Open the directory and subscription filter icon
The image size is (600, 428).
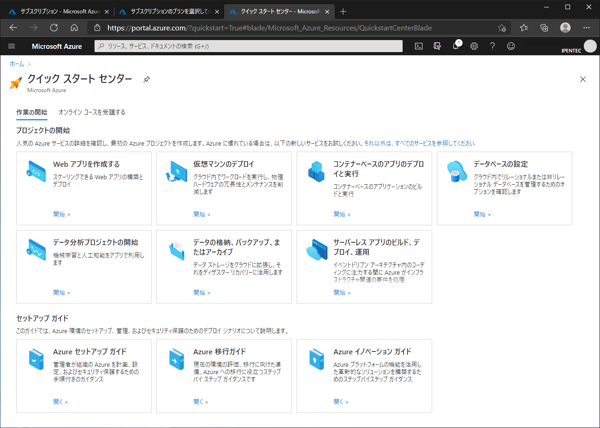tap(437, 46)
